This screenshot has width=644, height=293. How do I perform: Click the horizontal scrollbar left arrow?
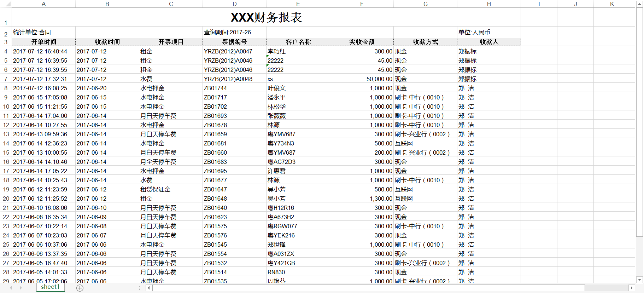click(x=149, y=288)
